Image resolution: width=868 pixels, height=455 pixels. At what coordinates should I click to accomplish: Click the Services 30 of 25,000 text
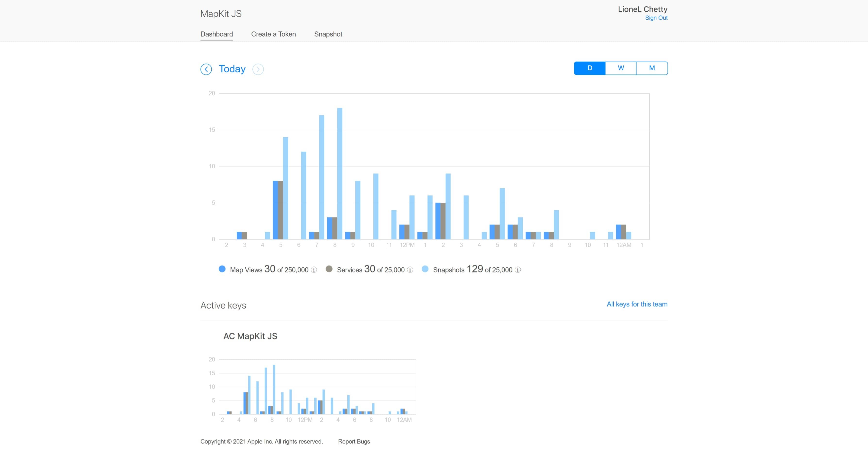pos(371,269)
